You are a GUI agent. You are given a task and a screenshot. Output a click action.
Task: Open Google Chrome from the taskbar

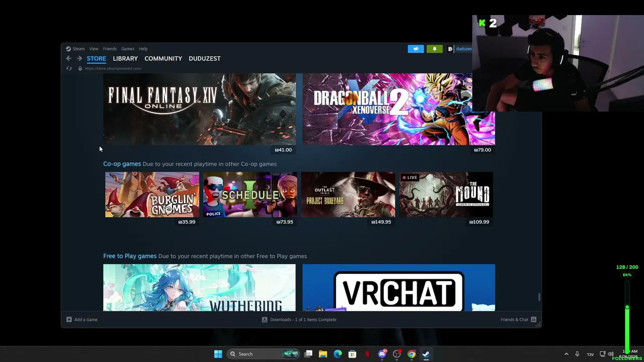412,354
